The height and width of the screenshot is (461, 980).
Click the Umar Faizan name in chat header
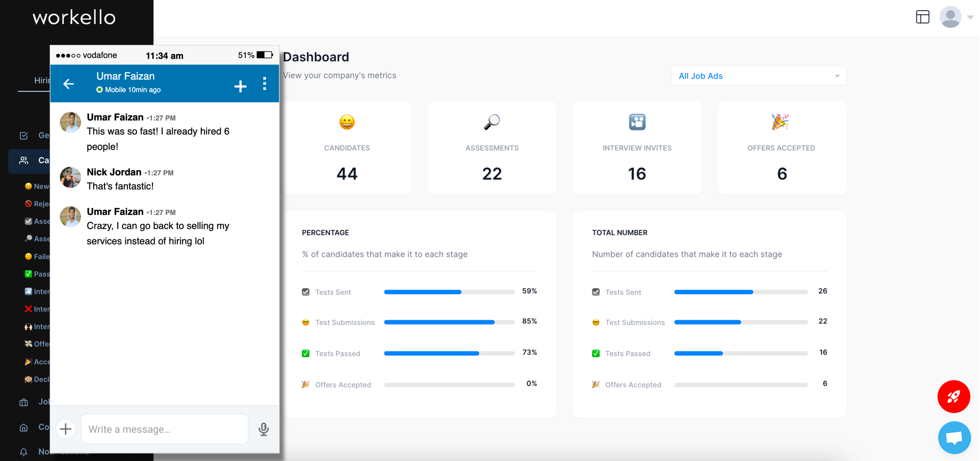click(x=125, y=76)
